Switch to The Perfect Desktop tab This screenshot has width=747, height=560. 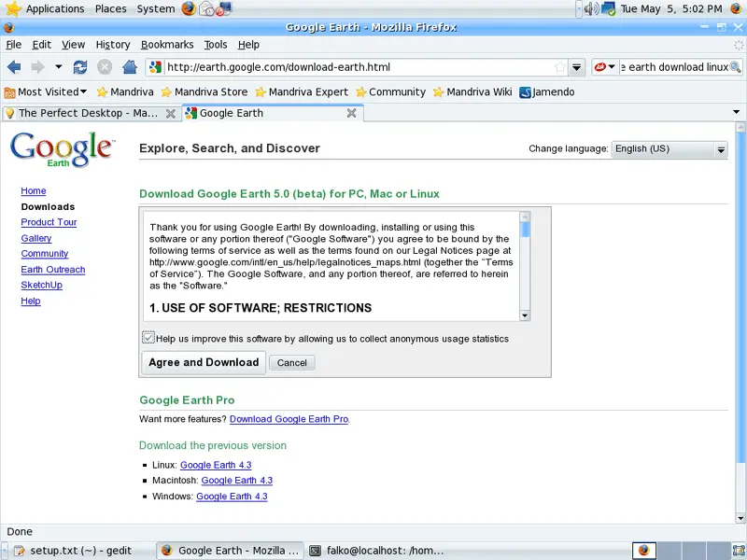point(91,113)
